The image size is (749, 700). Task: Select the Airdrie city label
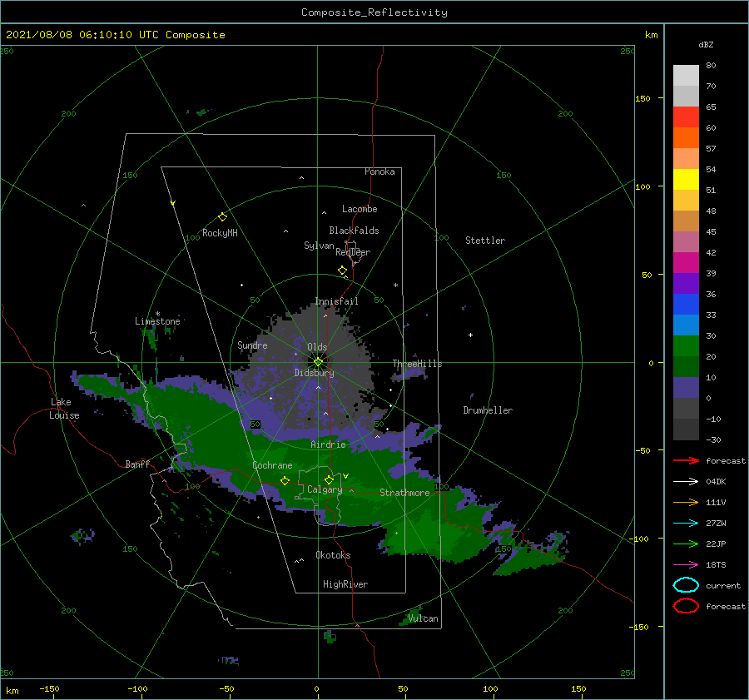[x=328, y=444]
